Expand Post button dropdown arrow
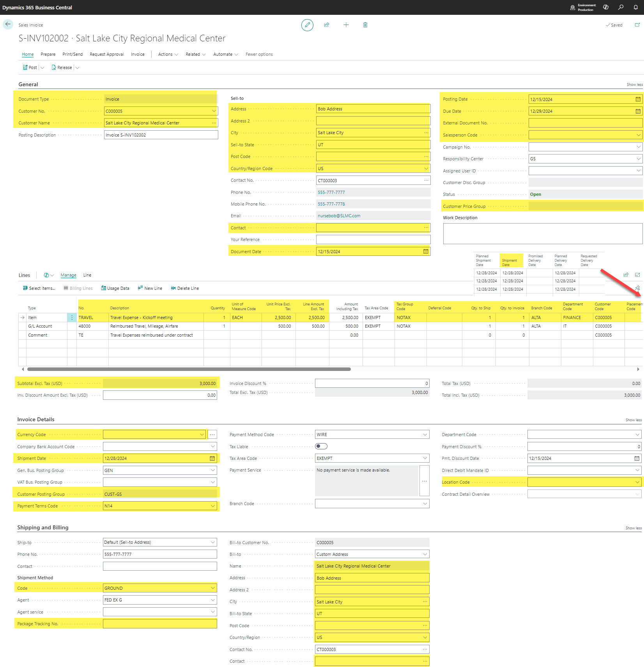The image size is (644, 667). pyautogui.click(x=42, y=67)
